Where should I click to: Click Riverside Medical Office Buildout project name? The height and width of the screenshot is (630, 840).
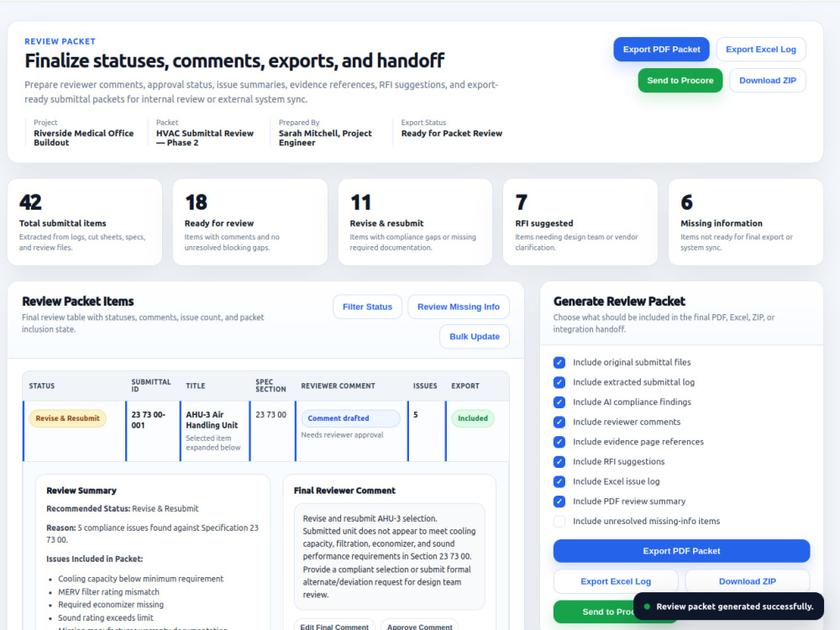click(83, 138)
